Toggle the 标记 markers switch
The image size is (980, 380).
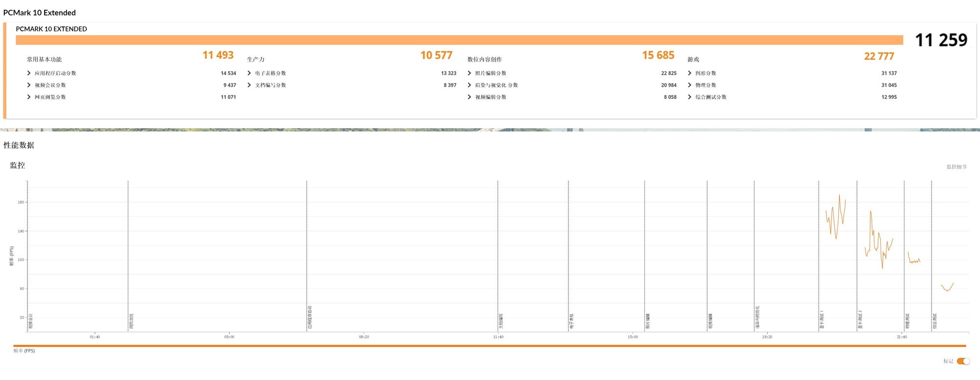[963, 361]
